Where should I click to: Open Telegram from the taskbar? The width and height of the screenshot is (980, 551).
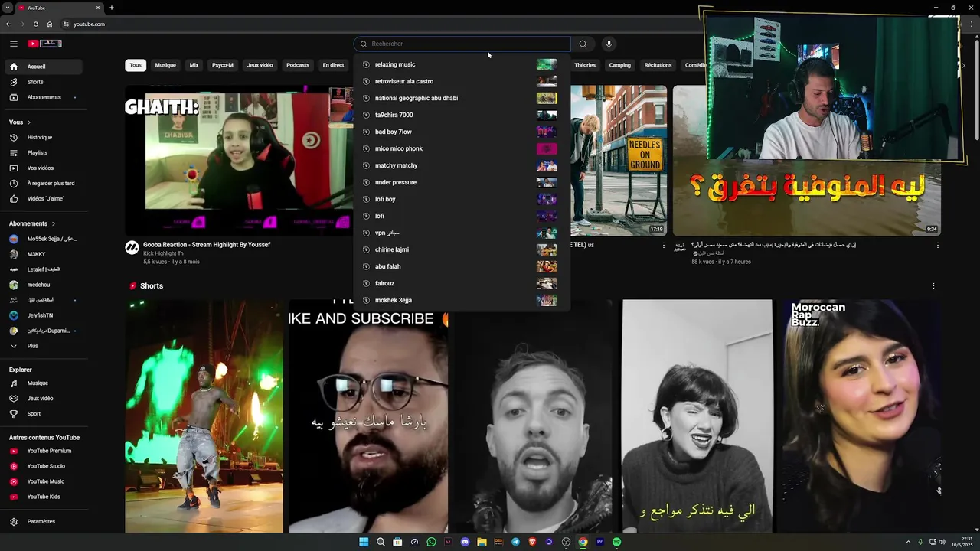coord(515,542)
